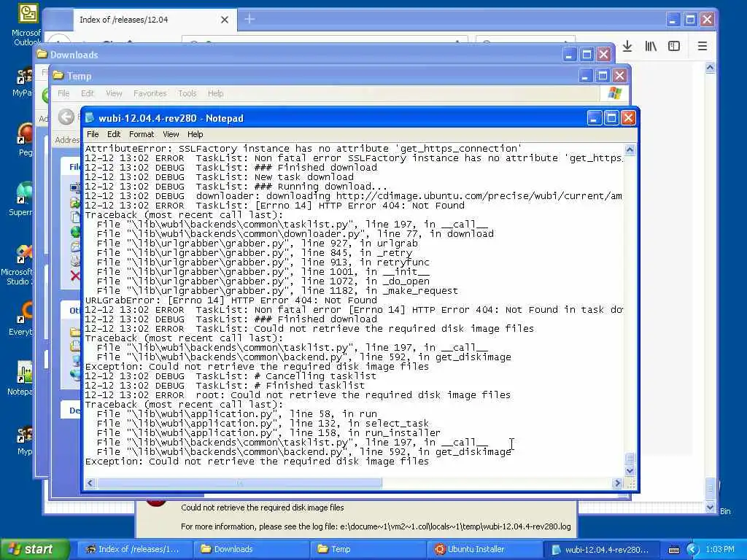The image size is (747, 560).
Task: Click the log line containing cdimage.ubuntu.com URL
Action: (353, 195)
